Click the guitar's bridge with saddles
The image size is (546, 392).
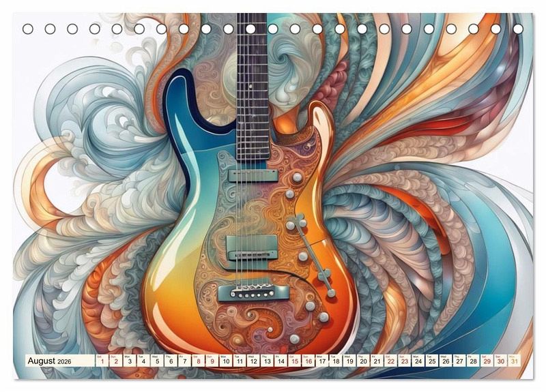pyautogui.click(x=259, y=291)
